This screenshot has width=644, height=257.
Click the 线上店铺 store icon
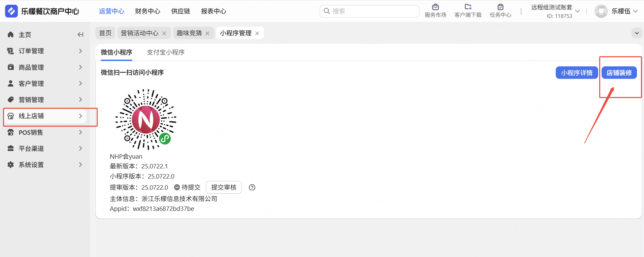[11, 116]
